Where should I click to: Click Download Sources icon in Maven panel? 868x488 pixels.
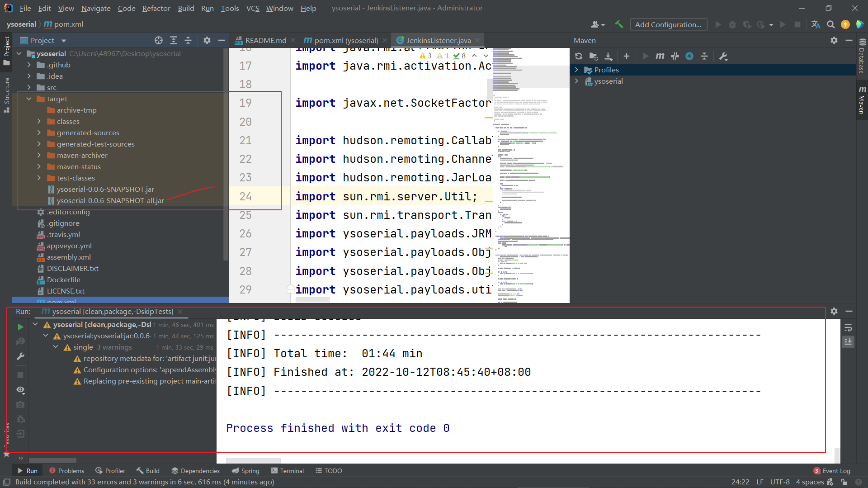coord(609,56)
